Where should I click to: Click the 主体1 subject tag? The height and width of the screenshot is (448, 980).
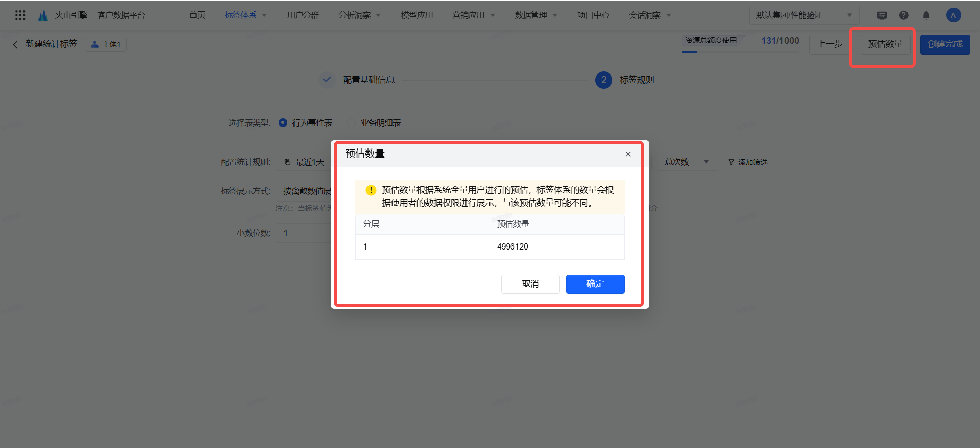(106, 45)
